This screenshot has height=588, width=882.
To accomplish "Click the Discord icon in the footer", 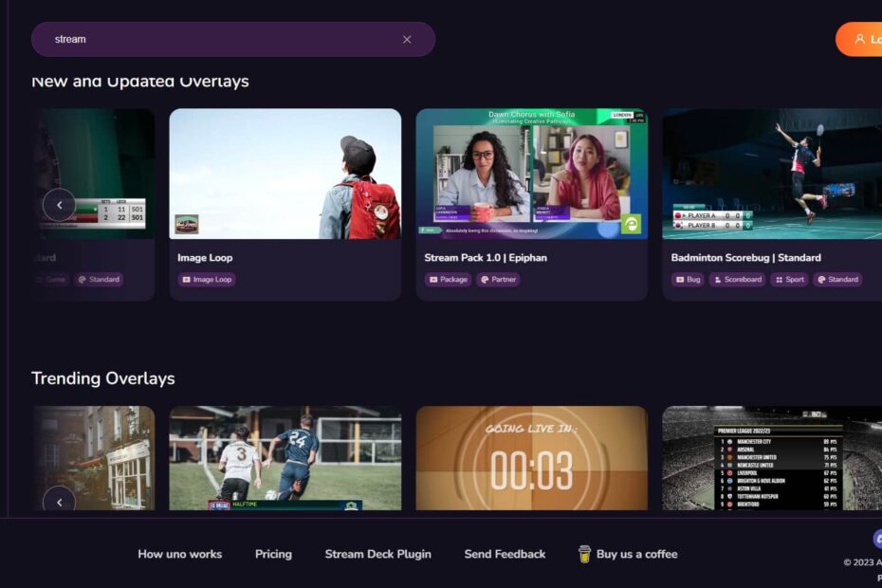I will pos(877,539).
